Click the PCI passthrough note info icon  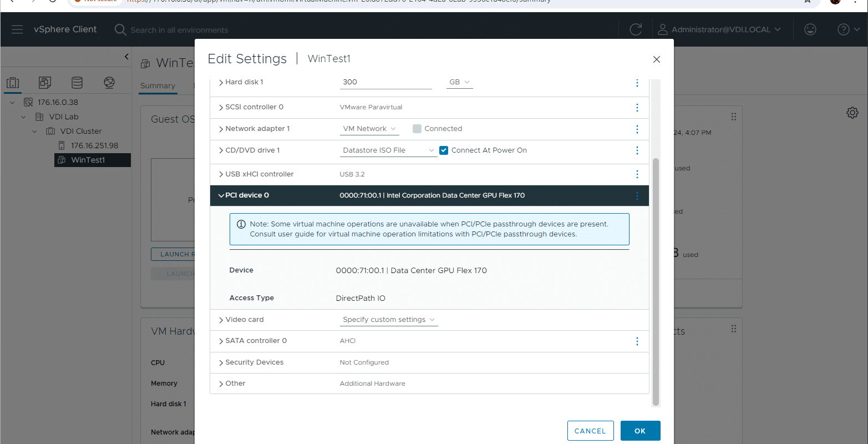click(241, 224)
